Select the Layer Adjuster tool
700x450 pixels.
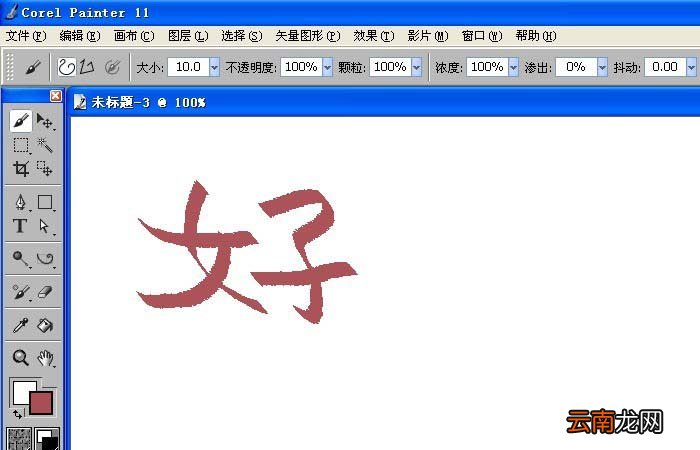click(45, 121)
